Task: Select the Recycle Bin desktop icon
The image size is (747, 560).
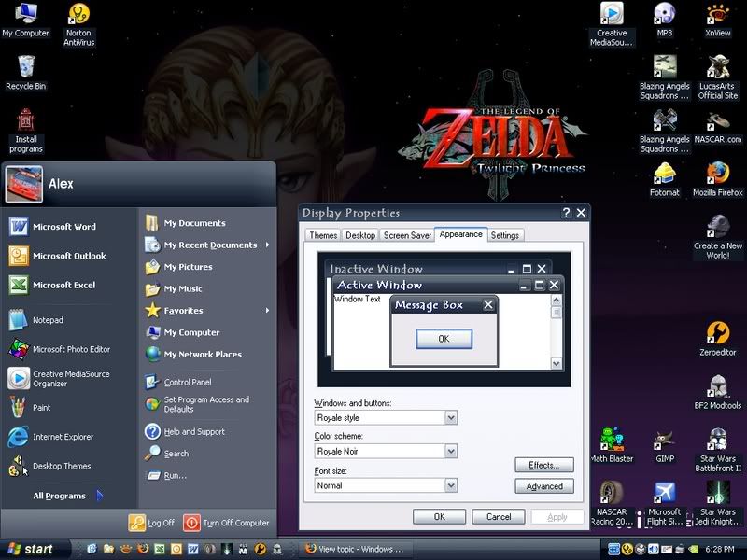Action: [26, 73]
